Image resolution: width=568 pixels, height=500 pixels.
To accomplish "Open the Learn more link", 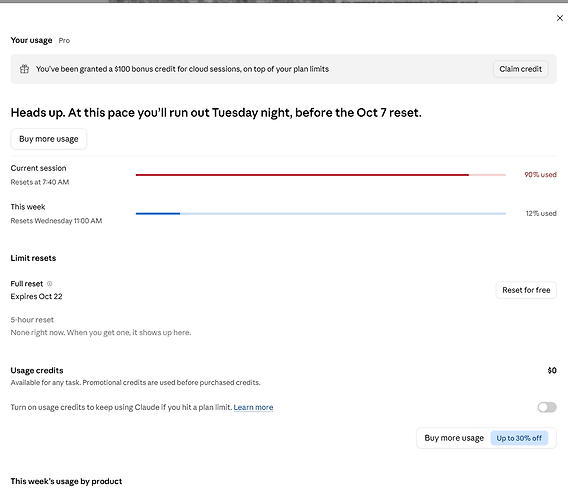I will (x=253, y=407).
